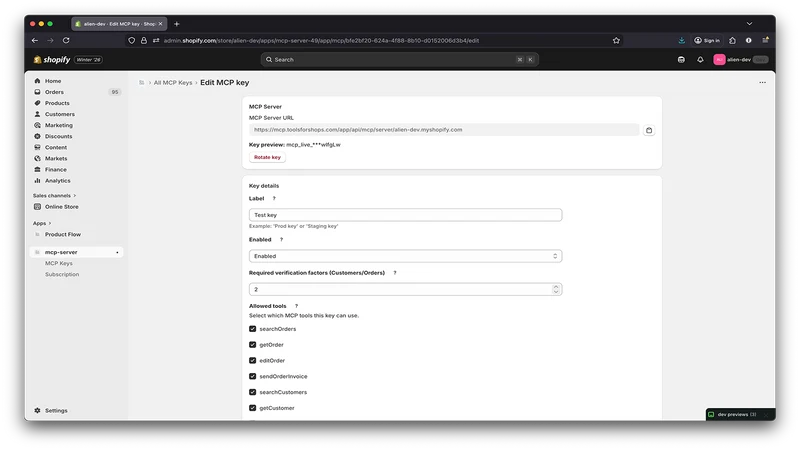Navigate back to All MCP Keys breadcrumb
This screenshot has height=450, width=800.
click(x=173, y=83)
